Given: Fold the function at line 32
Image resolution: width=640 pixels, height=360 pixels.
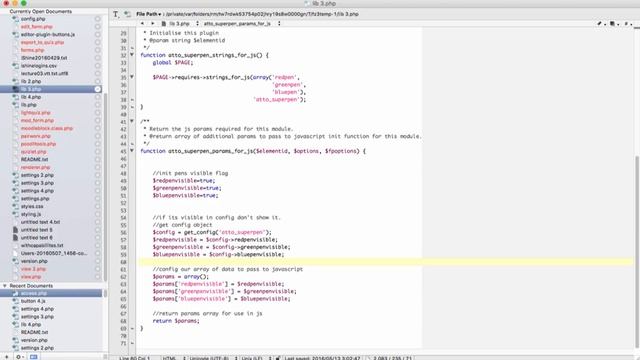Looking at the screenshot, I should point(132,55).
